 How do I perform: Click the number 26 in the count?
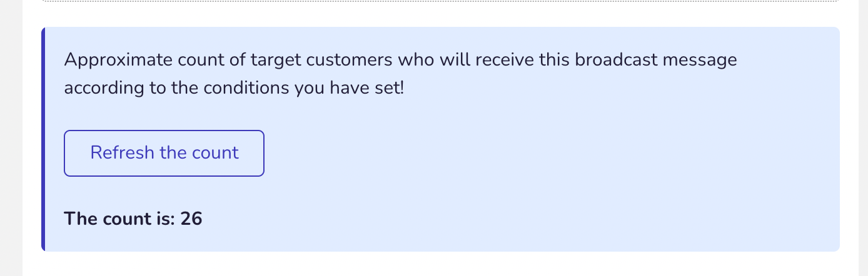(191, 219)
